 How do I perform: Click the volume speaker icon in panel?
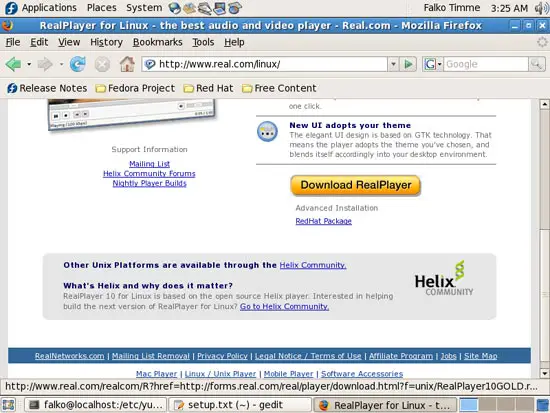[541, 8]
